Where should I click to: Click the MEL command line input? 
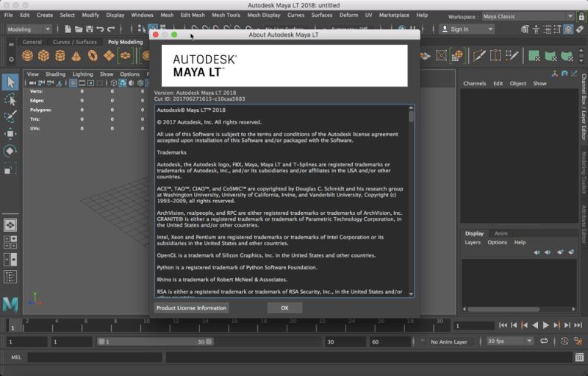(x=95, y=358)
